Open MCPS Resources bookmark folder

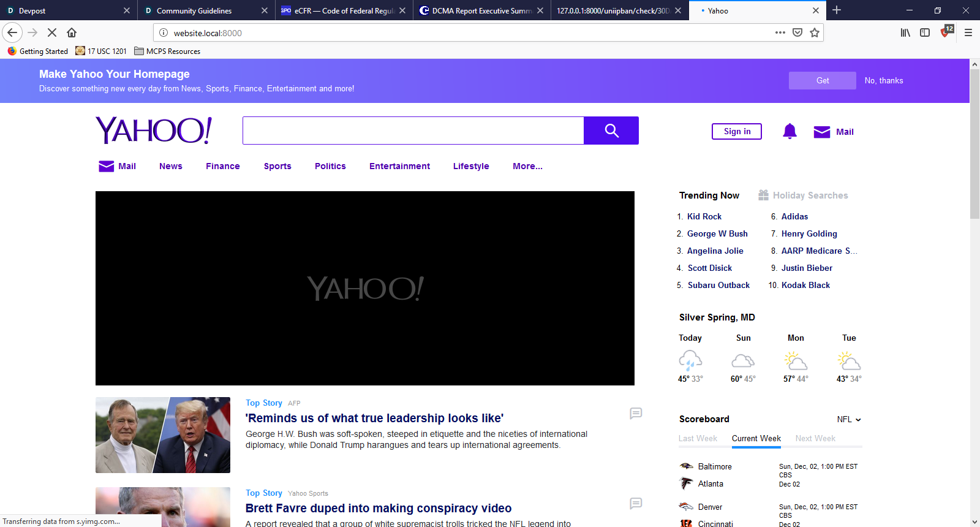coord(167,51)
